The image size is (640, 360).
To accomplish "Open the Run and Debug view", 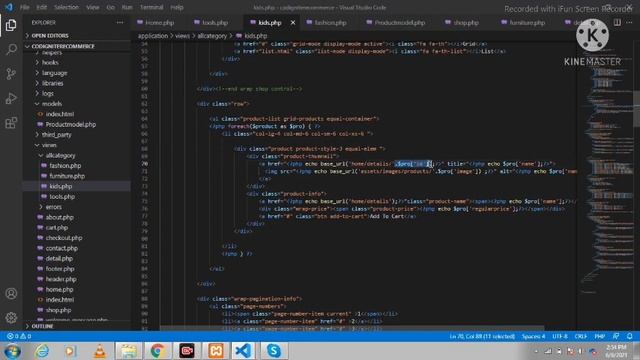I will tap(11, 98).
